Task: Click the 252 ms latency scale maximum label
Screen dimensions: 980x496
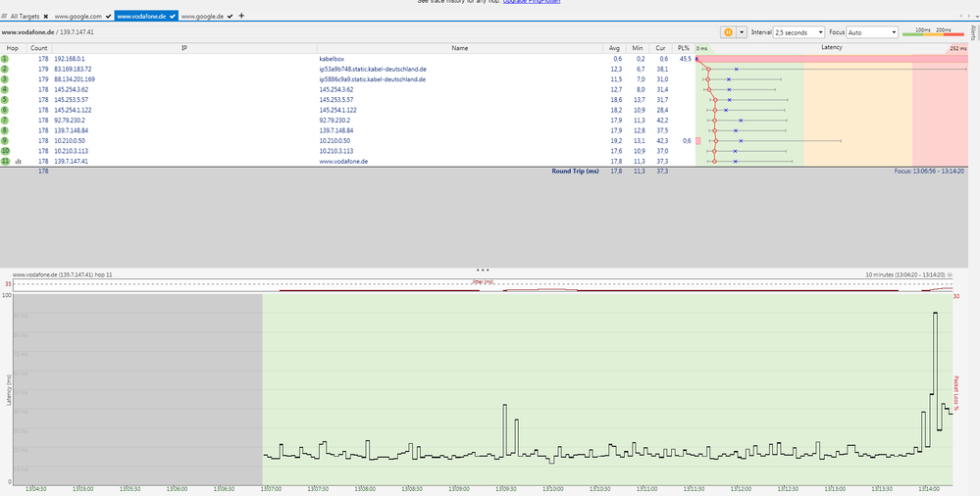Action: pos(957,48)
